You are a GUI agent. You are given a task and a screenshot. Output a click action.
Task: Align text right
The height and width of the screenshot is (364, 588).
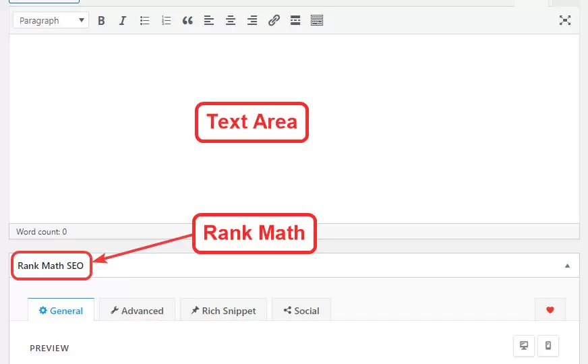252,20
